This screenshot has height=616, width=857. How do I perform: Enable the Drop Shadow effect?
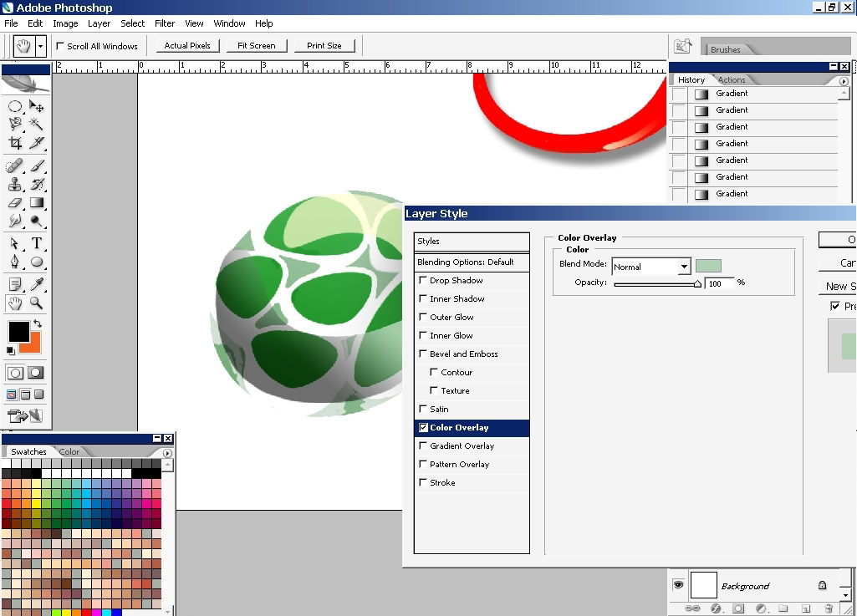point(424,280)
